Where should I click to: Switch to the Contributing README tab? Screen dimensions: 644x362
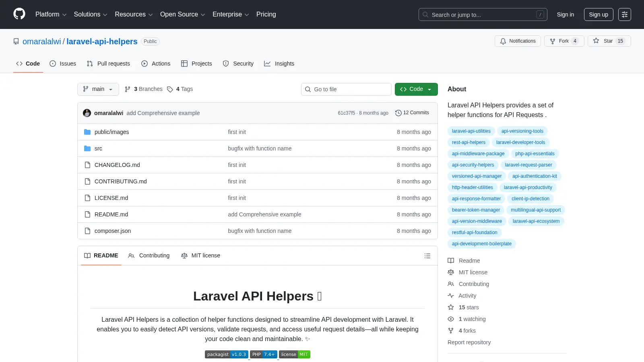tap(149, 256)
